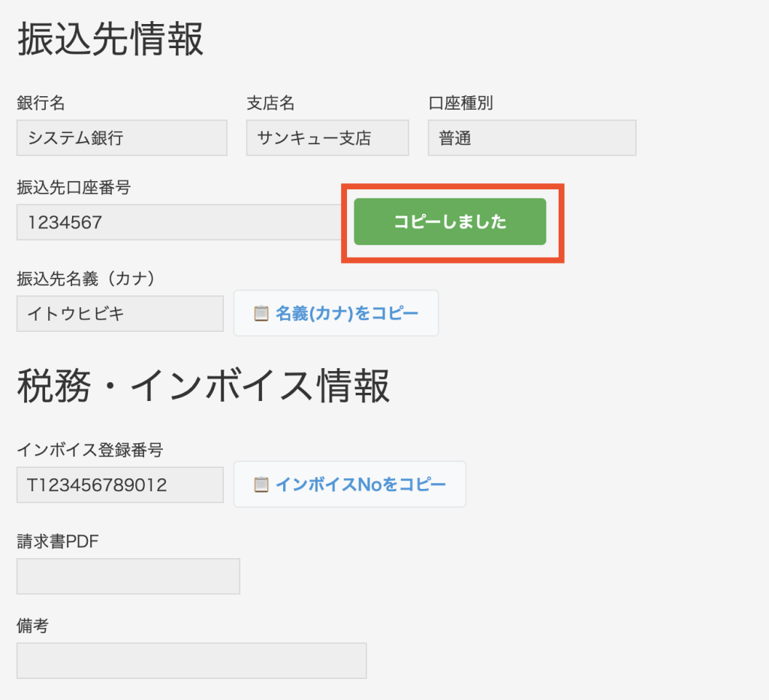This screenshot has width=769, height=700.
Task: Click the invoice number field showing T123456789012
Action: tap(119, 484)
